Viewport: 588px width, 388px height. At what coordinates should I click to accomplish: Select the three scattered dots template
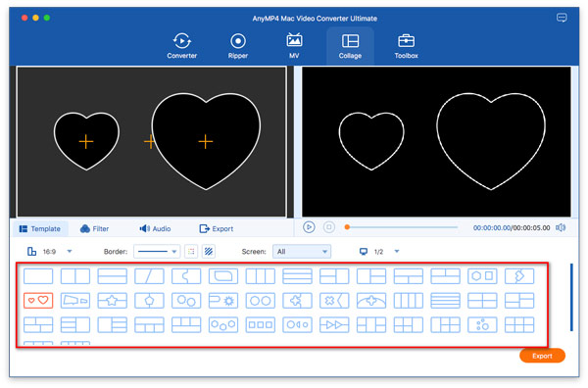coord(482,325)
